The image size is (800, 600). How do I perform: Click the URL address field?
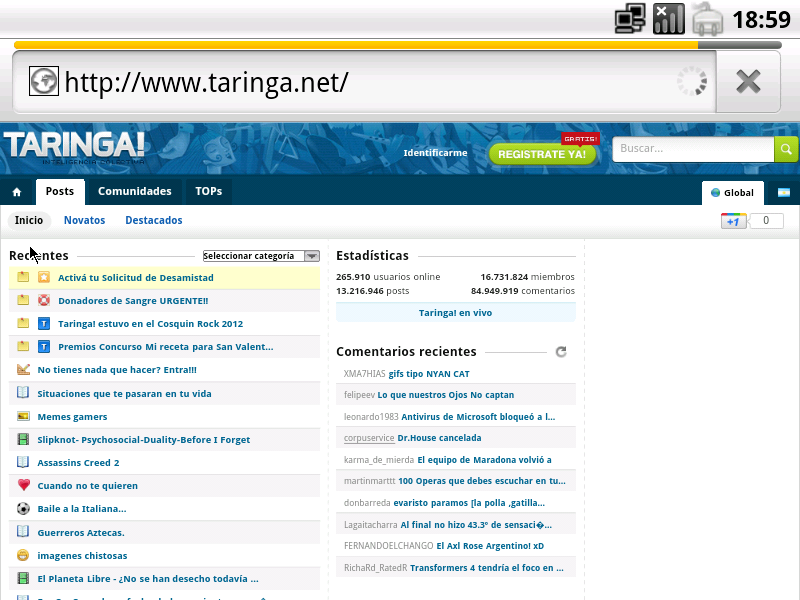click(x=365, y=82)
